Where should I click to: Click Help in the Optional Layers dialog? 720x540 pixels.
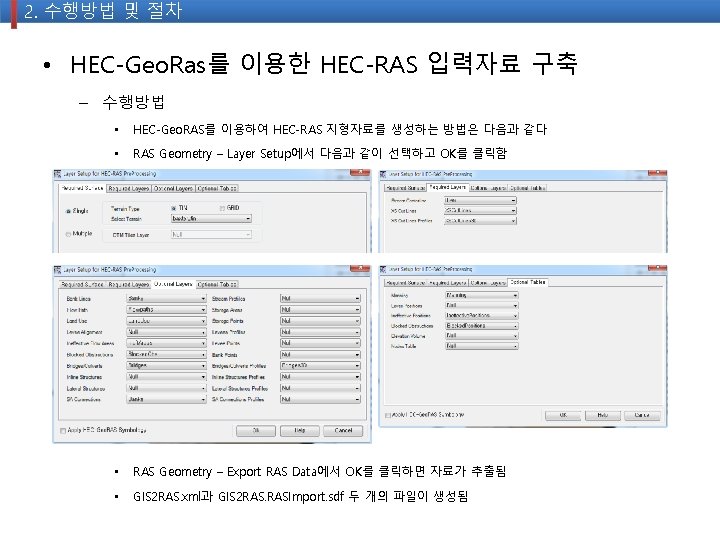click(299, 431)
